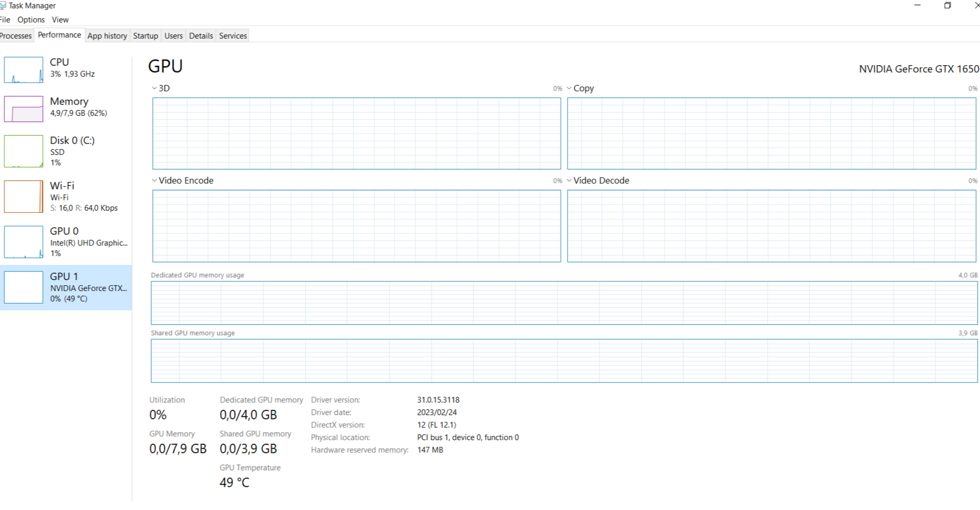
Task: Go to the Details tab
Action: pos(201,36)
